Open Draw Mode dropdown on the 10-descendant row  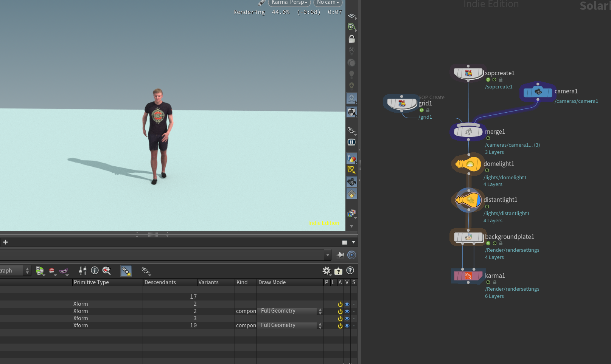click(x=291, y=325)
